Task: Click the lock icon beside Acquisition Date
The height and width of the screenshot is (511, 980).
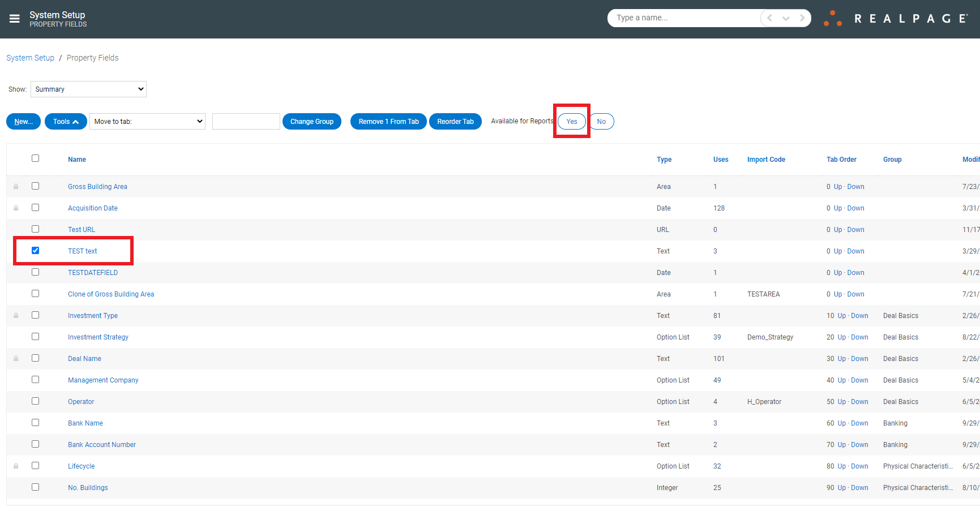Action: click(16, 208)
